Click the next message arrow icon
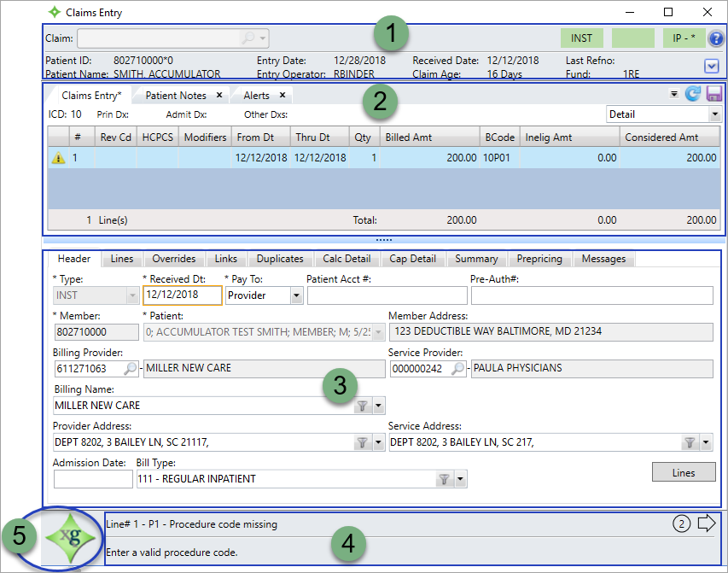The width and height of the screenshot is (728, 573). pyautogui.click(x=707, y=523)
